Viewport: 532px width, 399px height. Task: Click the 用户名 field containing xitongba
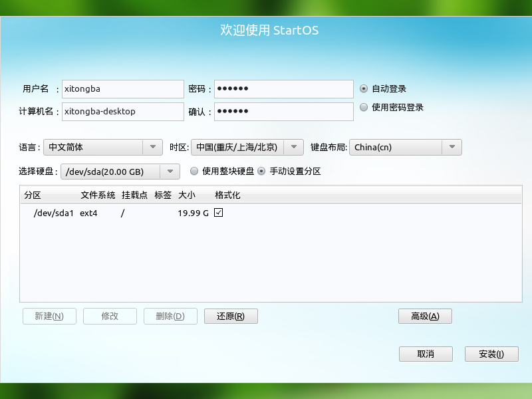click(123, 89)
